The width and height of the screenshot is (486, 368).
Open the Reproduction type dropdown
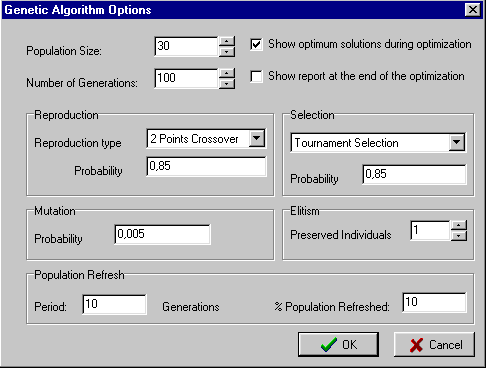tap(257, 138)
